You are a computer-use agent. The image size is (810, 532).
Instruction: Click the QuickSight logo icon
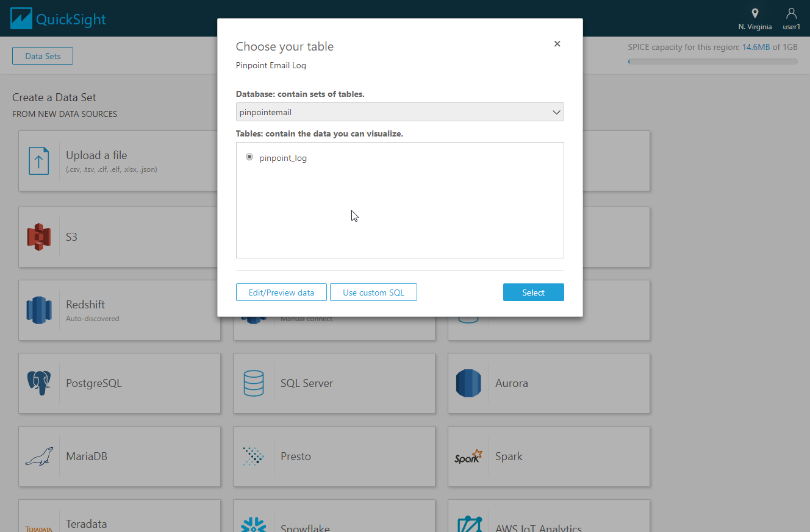(x=21, y=18)
